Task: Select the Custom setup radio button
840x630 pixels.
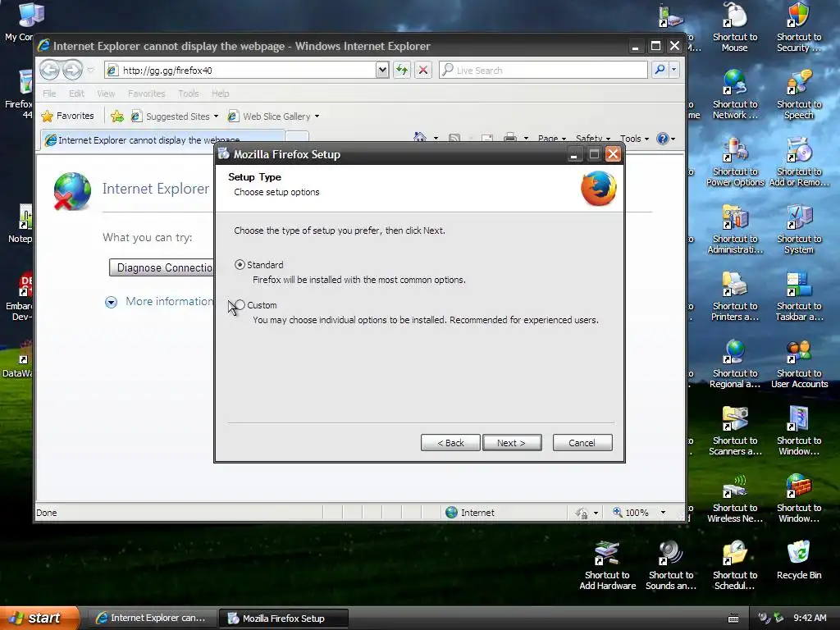Action: pyautogui.click(x=240, y=305)
